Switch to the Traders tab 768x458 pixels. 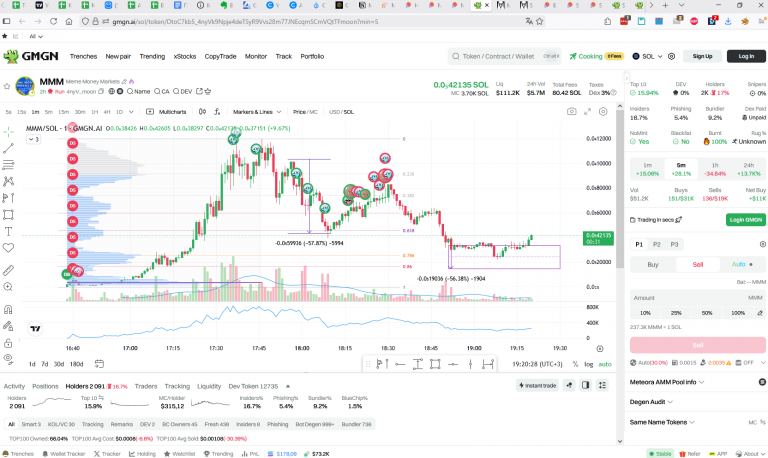pos(146,386)
